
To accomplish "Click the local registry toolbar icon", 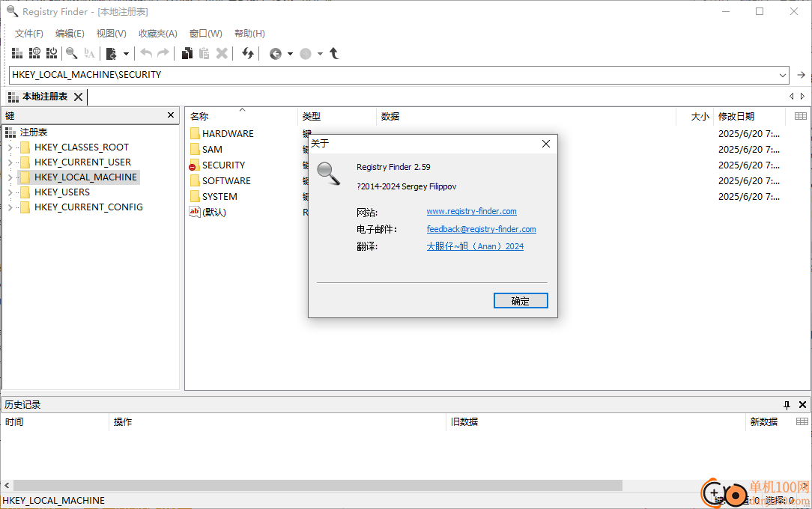I will pyautogui.click(x=17, y=53).
